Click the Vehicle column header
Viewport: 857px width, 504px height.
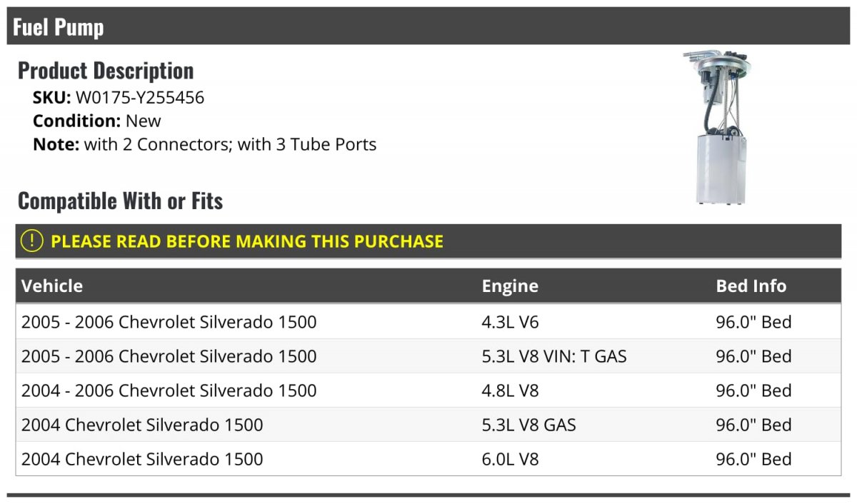tap(52, 286)
